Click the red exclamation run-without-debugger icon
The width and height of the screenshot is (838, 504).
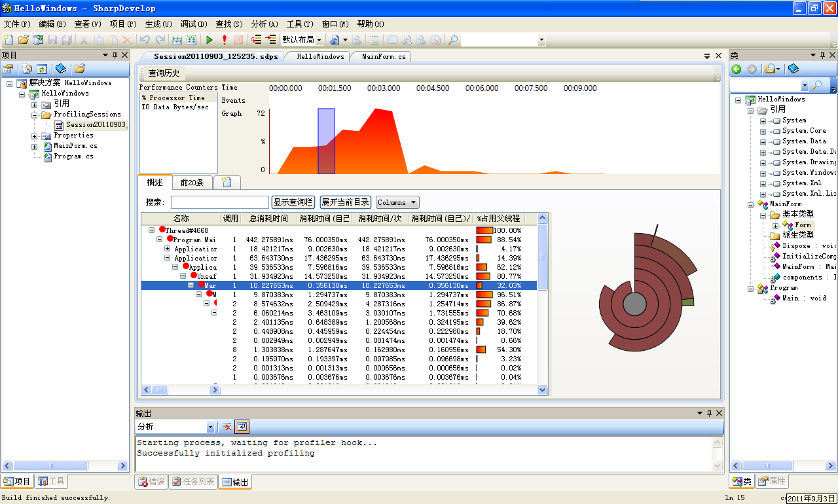(225, 40)
